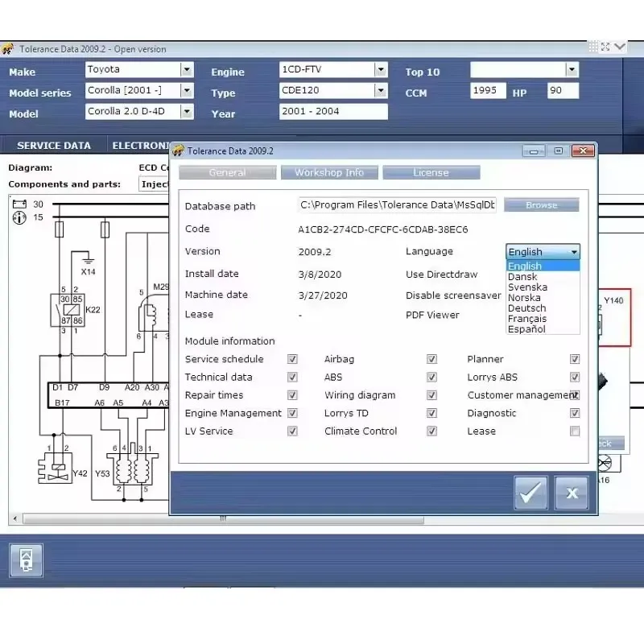644x644 pixels.
Task: Click the car lift icon at bottom left
Action: coord(26,559)
